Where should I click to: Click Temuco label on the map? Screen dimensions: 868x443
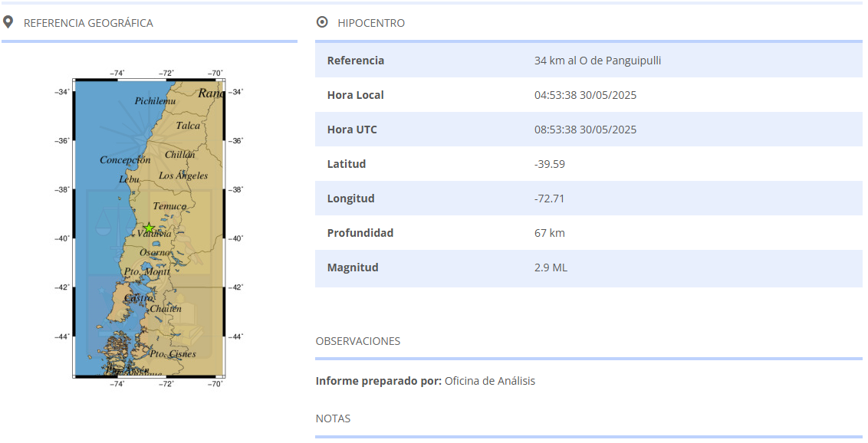click(x=169, y=205)
